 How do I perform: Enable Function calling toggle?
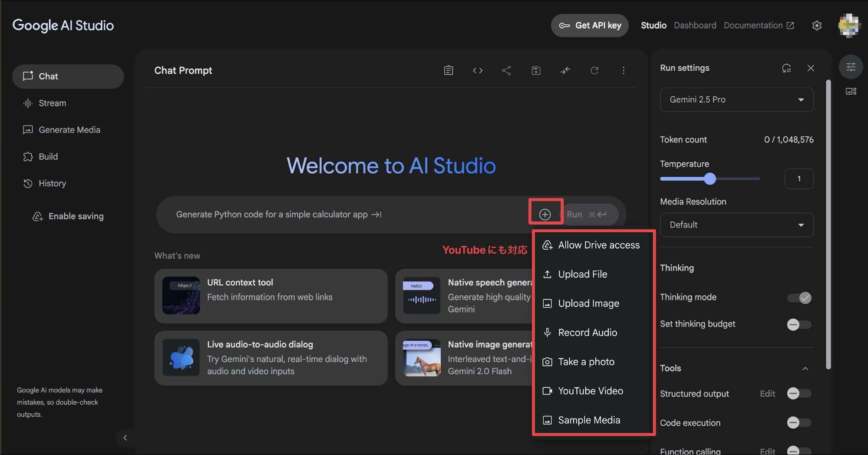(799, 451)
